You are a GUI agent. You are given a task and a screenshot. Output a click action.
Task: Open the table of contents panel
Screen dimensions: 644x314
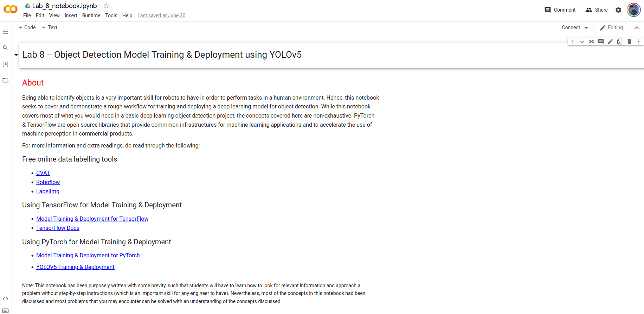(5, 32)
